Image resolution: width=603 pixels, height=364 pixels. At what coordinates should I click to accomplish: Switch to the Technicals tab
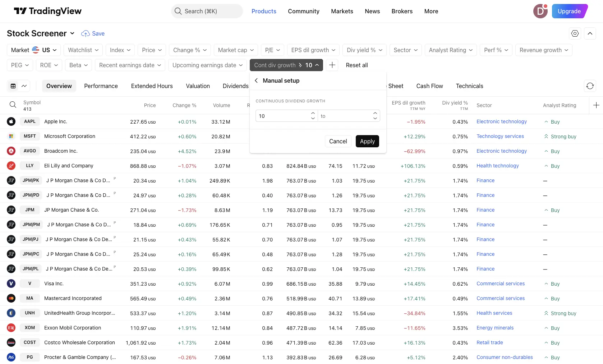tap(469, 86)
